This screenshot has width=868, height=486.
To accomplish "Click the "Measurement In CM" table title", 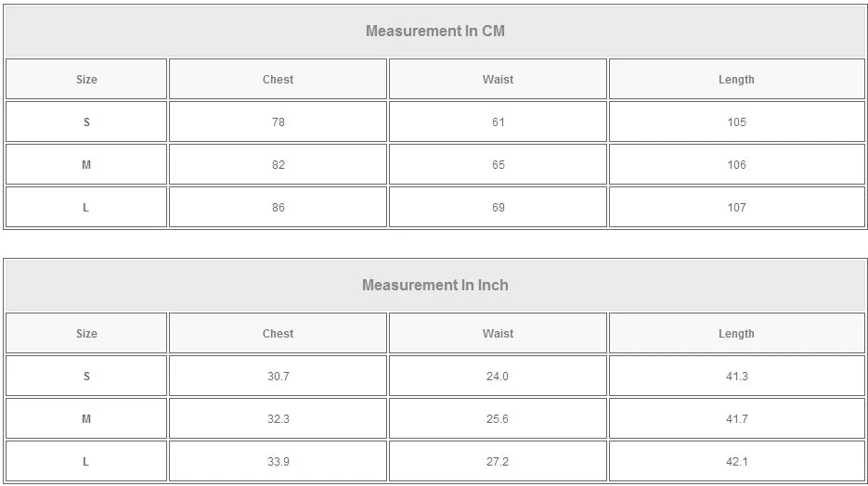I will [x=434, y=31].
